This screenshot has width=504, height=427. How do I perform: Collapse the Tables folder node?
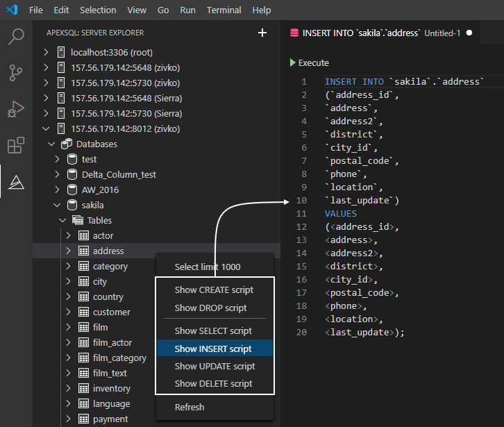[62, 221]
